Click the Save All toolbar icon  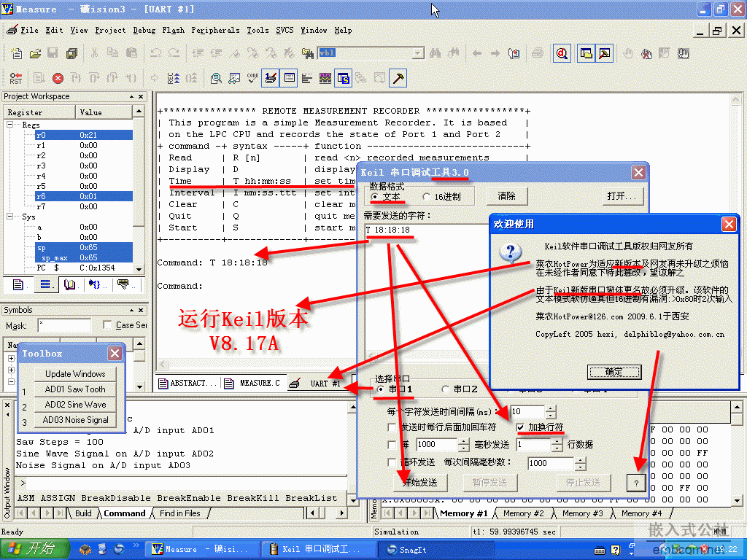tap(71, 53)
